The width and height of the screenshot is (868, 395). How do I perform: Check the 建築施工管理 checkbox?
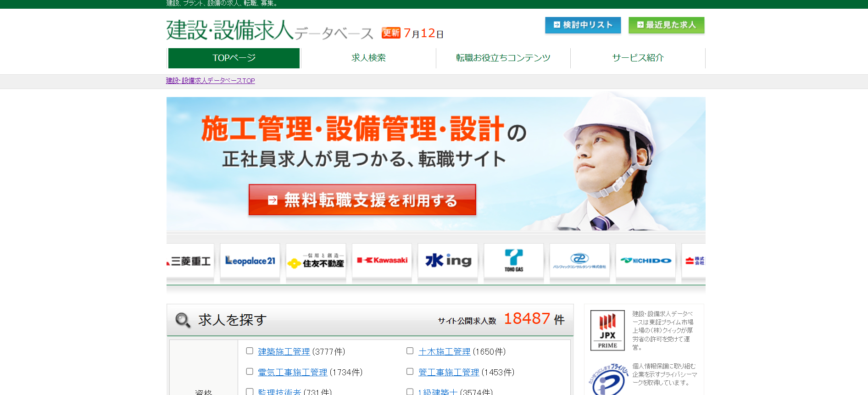[x=250, y=351]
